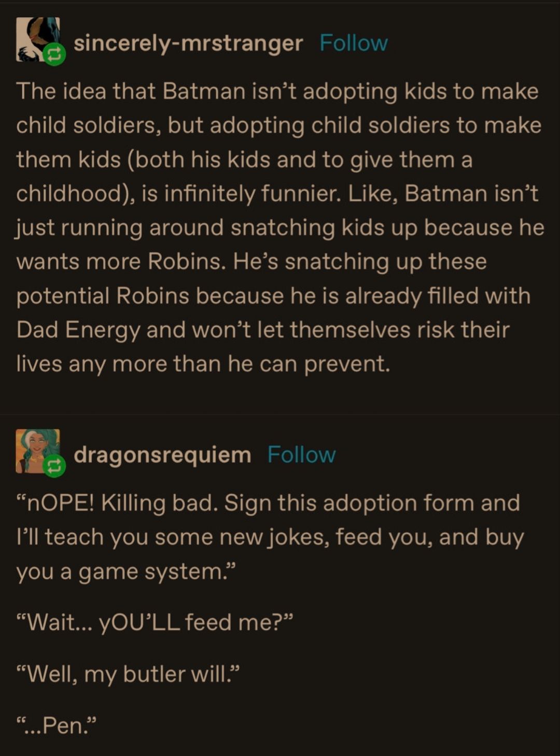Open the sincerely-mrstranger username link
Image resolution: width=560 pixels, height=756 pixels.
188,43
